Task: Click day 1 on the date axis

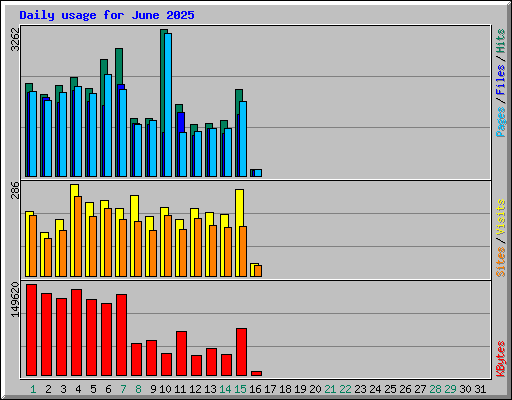Action: coord(33,389)
